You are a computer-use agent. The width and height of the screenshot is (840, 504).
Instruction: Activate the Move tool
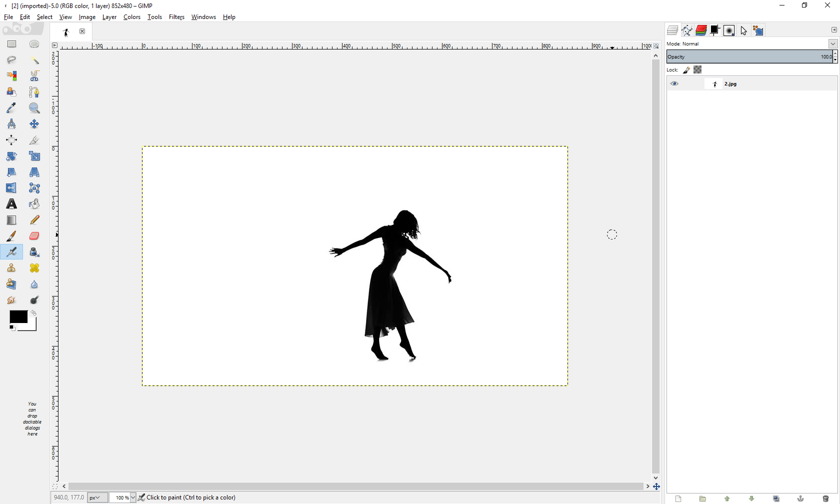click(34, 124)
